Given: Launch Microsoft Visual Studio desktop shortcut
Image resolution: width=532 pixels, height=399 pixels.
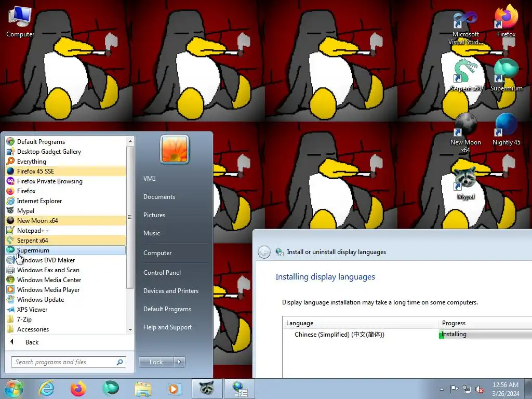Looking at the screenshot, I should [465, 29].
